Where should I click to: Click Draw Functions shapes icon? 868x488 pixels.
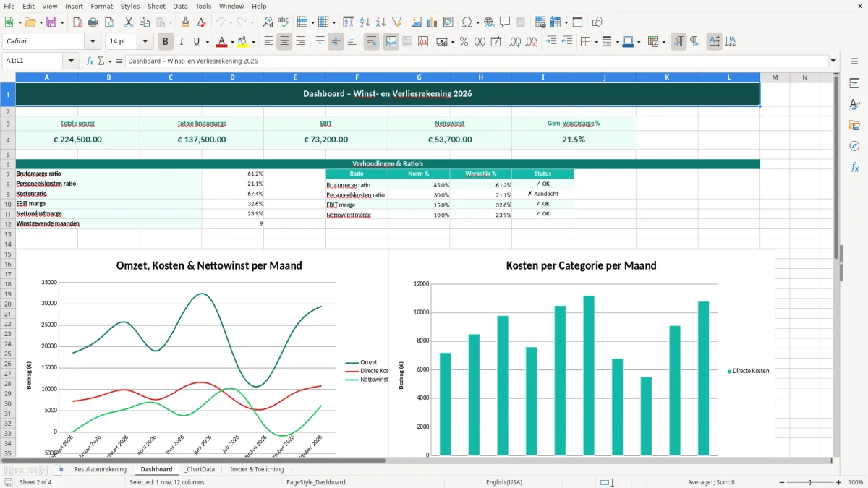coord(597,22)
